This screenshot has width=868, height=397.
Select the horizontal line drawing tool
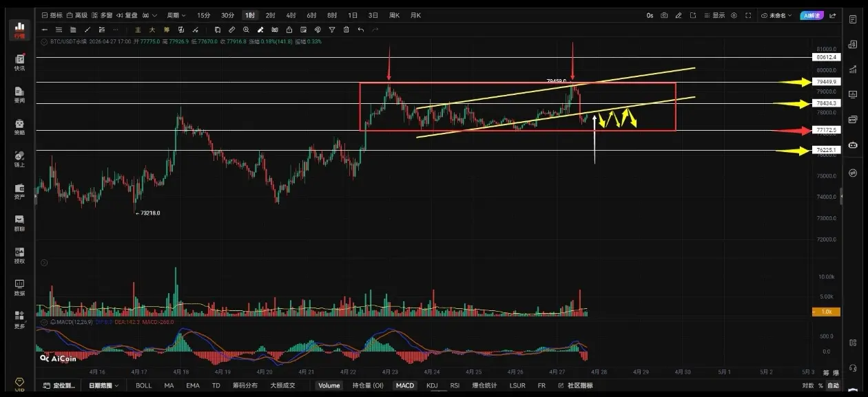point(45,30)
